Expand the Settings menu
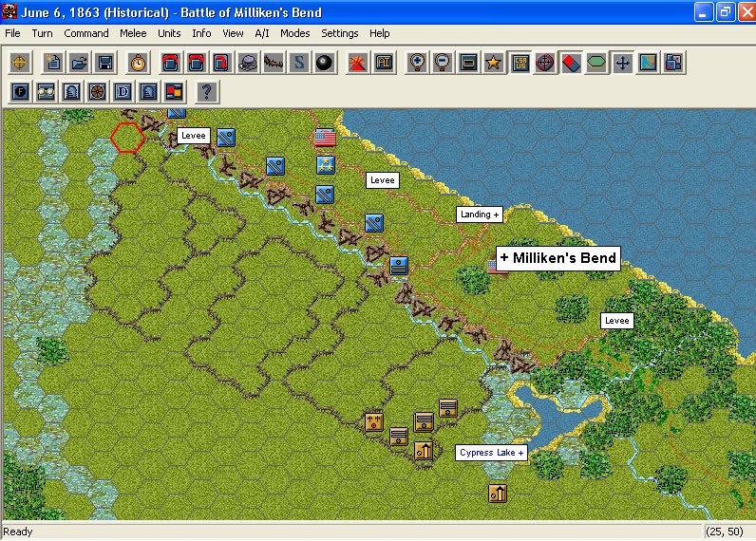The height and width of the screenshot is (541, 756). point(339,33)
